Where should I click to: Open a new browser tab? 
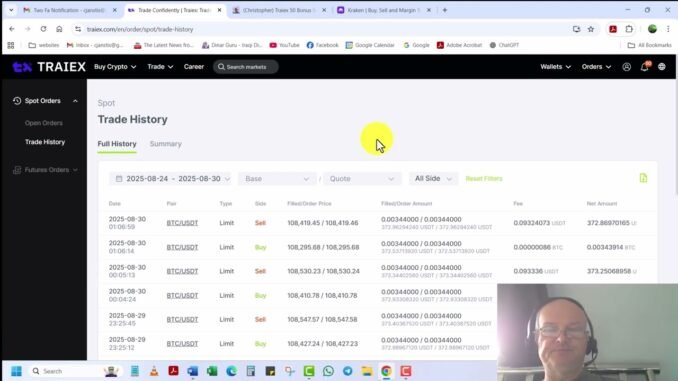coord(445,10)
